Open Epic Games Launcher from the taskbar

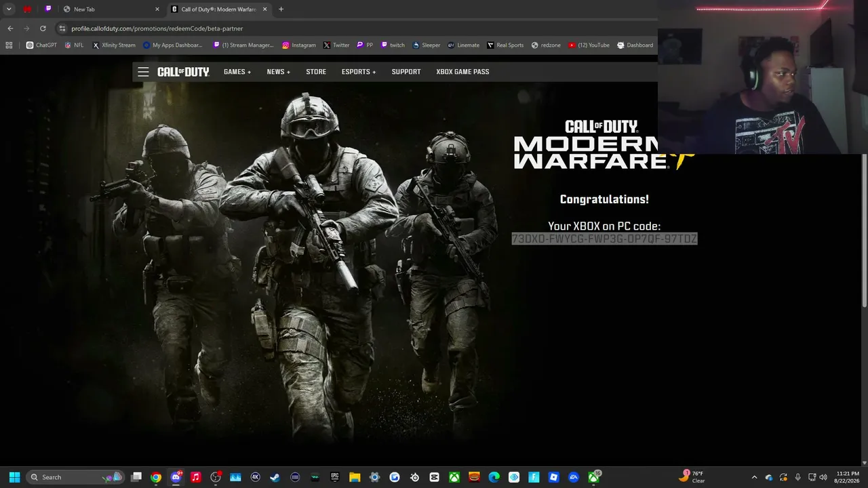(x=335, y=477)
